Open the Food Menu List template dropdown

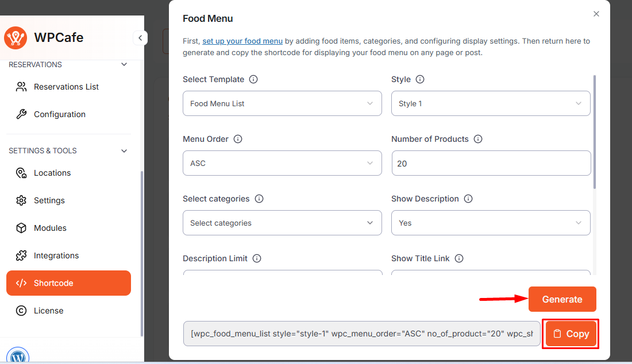(x=282, y=103)
